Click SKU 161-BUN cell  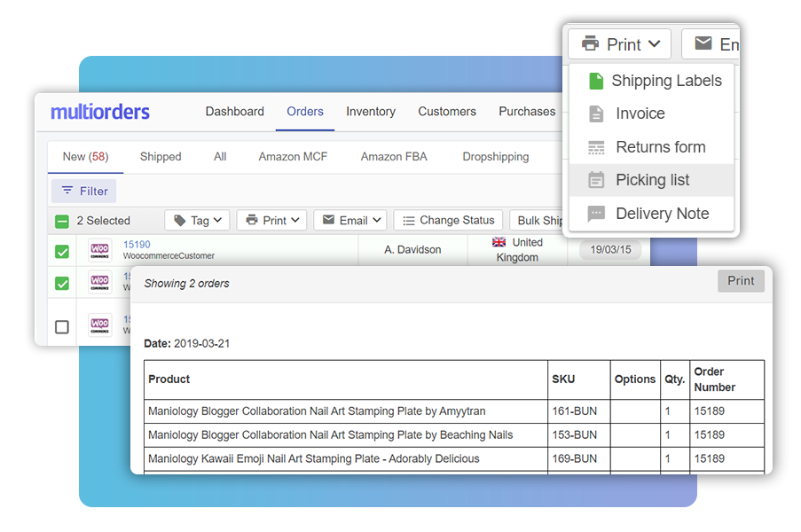tap(578, 411)
